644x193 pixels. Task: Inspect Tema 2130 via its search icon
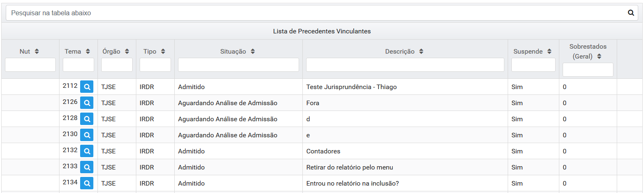click(87, 135)
